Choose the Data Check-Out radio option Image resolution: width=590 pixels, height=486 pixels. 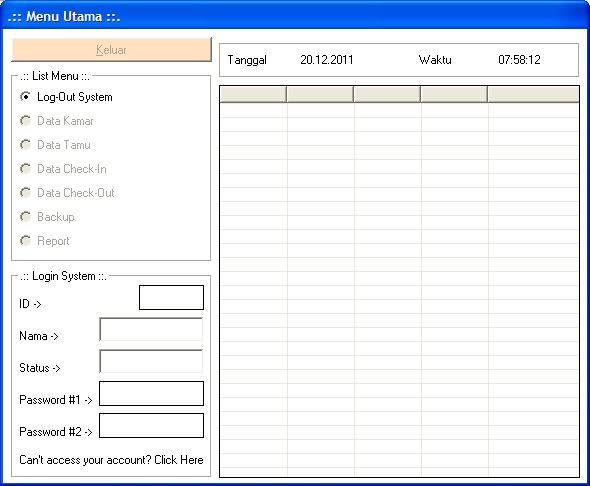click(67, 193)
